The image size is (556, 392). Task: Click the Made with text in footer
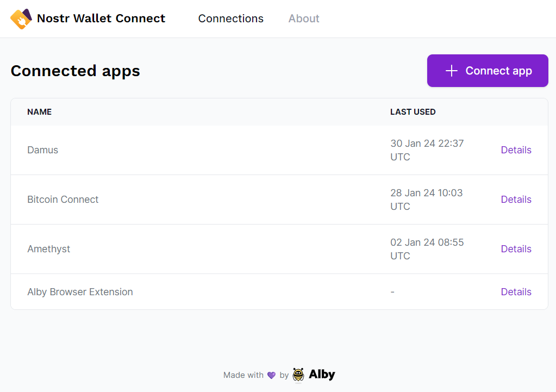(243, 375)
